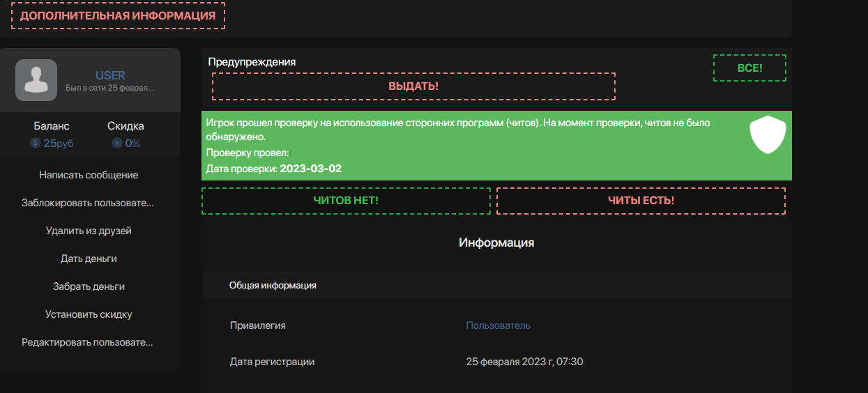
Task: Open the ДОПОЛНИТЕЛЬНАЯ ИНФОРМАЦИЯ section
Action: coord(118,15)
